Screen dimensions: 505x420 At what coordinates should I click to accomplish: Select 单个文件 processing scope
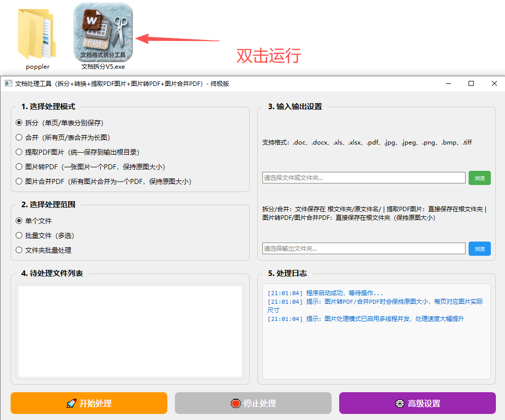(19, 221)
